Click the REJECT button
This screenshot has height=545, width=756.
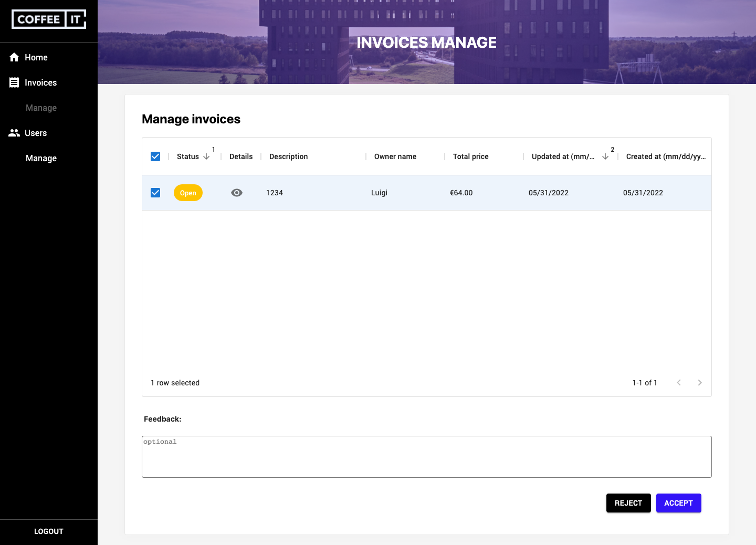click(628, 503)
